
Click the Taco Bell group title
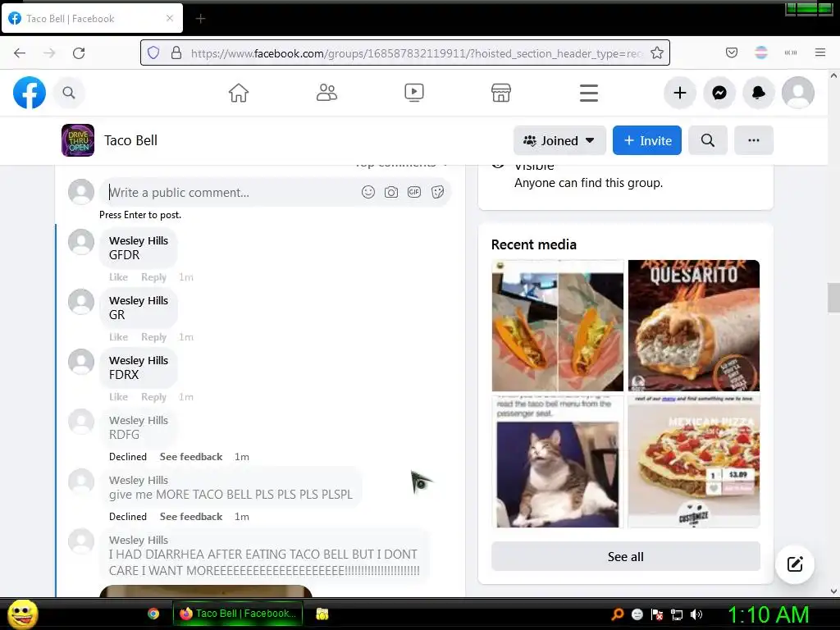point(130,140)
